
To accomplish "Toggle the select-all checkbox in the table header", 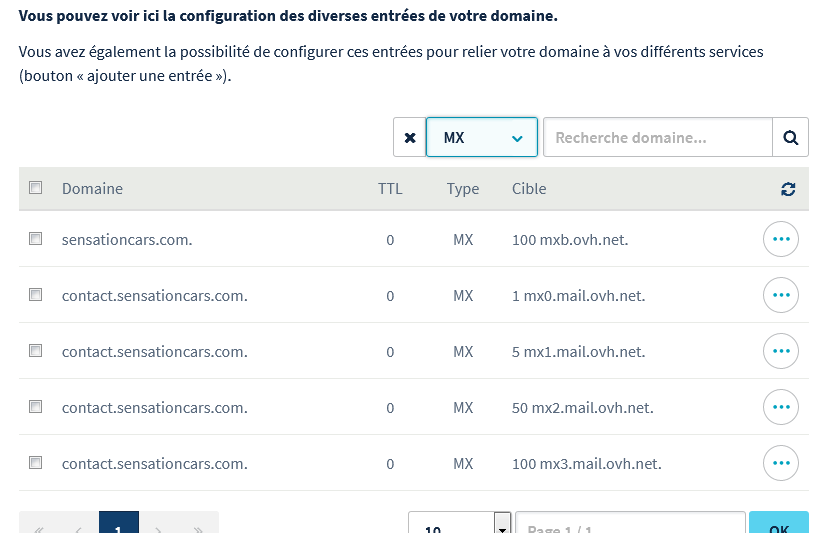I will point(36,188).
